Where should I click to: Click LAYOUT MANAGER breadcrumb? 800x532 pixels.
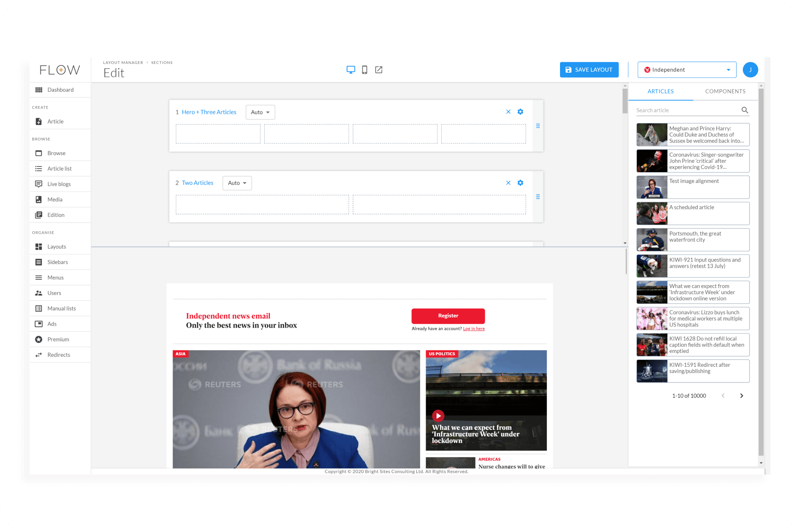123,63
